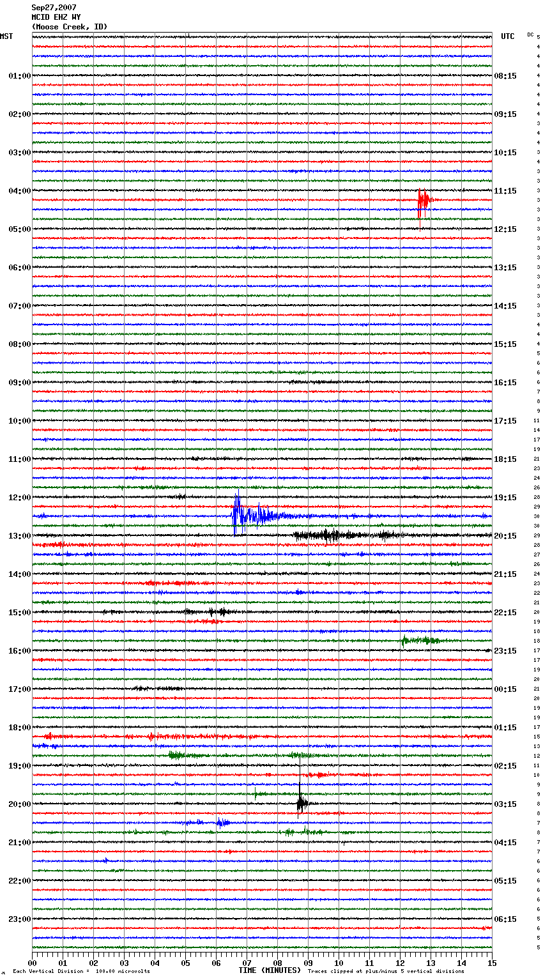Select the MST hour label "23:00"

(20, 919)
